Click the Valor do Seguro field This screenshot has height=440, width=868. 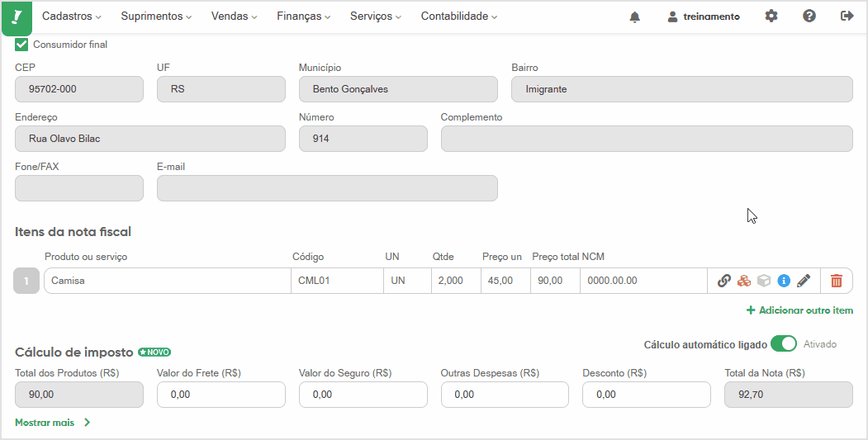click(363, 395)
